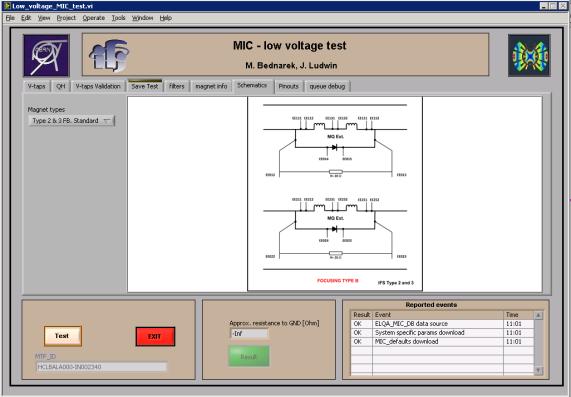
Task: Click the Event column header
Action: pyautogui.click(x=438, y=315)
